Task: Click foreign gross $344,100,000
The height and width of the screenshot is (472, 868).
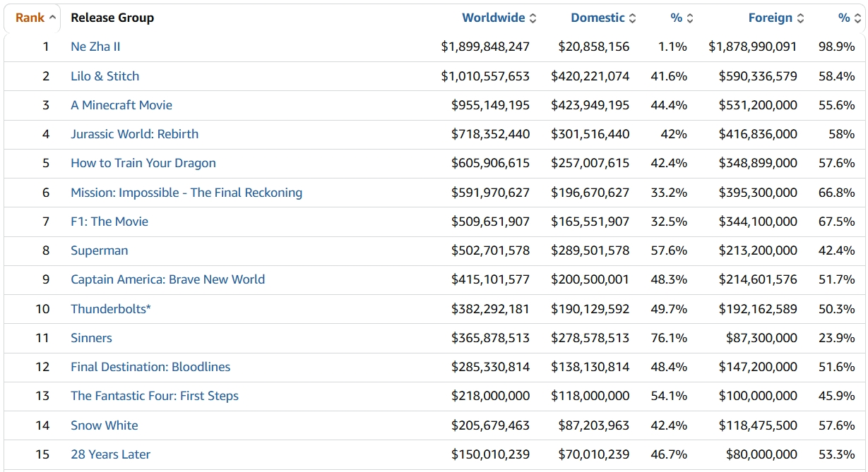Action: 758,222
